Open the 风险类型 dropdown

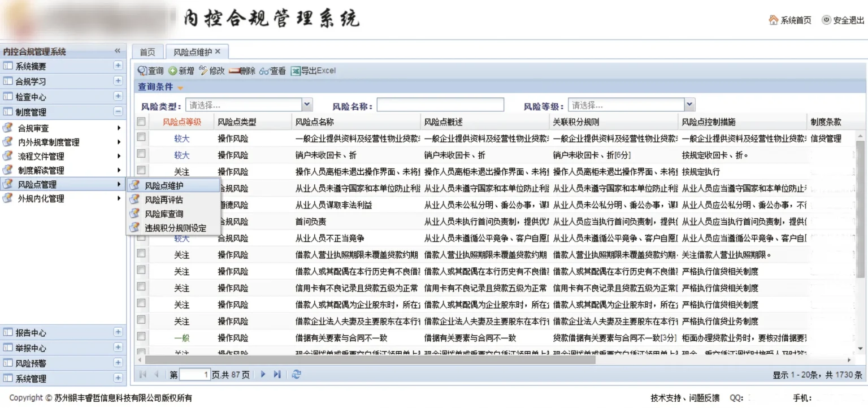tap(307, 105)
